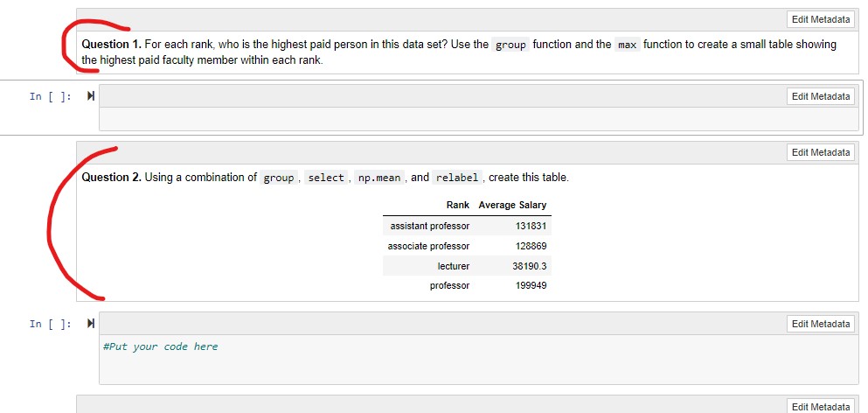
Task: Edit Metadata for the empty code cell below Question 1
Action: pos(821,96)
